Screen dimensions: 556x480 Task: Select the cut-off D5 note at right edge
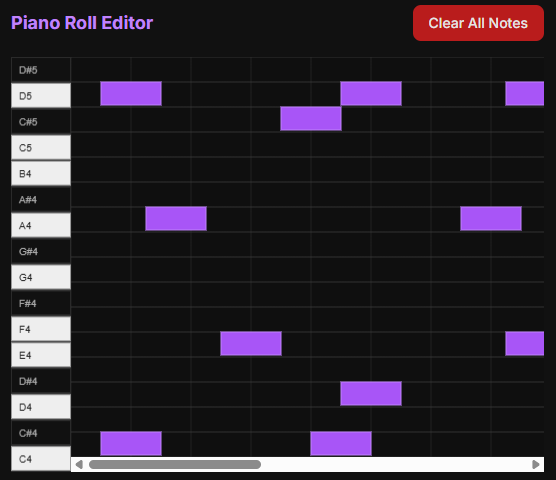click(x=524, y=94)
